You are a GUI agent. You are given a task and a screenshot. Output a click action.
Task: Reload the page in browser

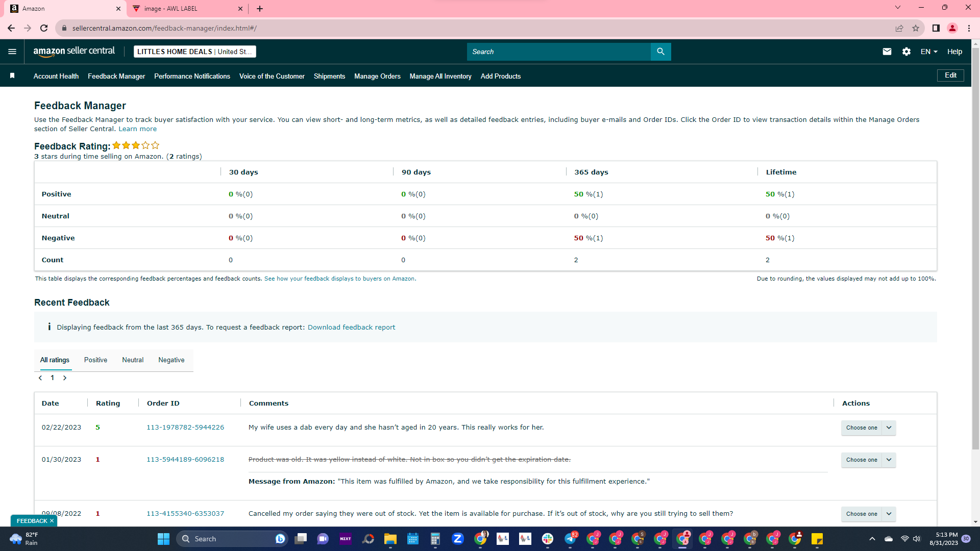click(x=44, y=28)
